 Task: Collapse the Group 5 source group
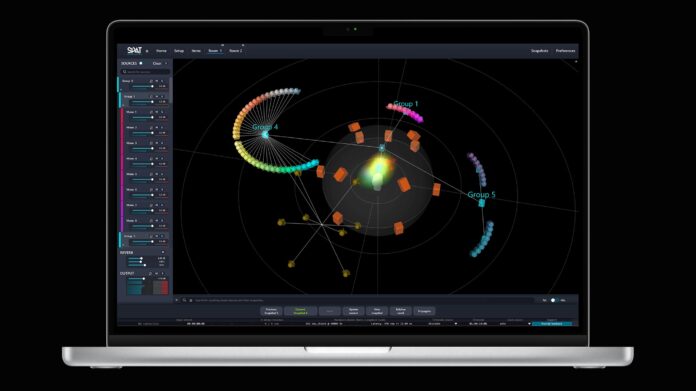point(123,245)
